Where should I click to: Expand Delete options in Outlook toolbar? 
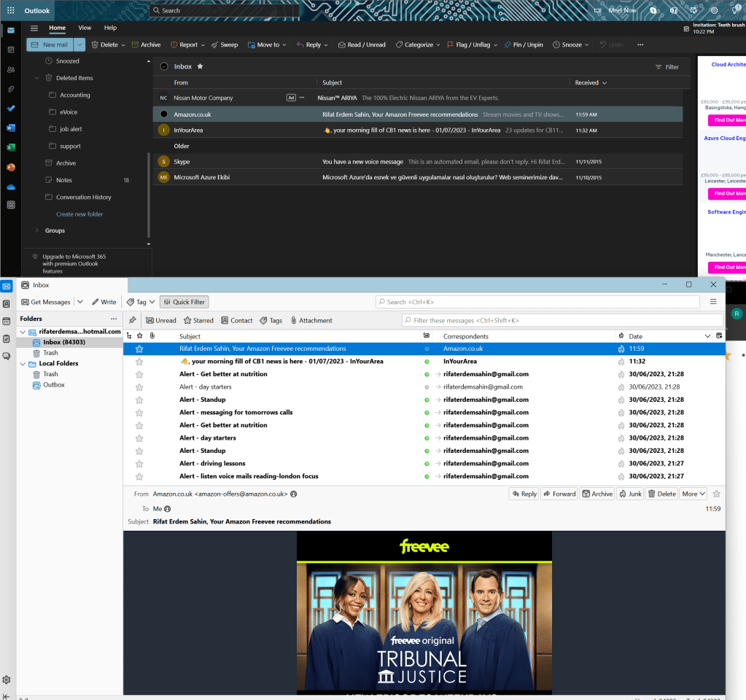[x=123, y=45]
